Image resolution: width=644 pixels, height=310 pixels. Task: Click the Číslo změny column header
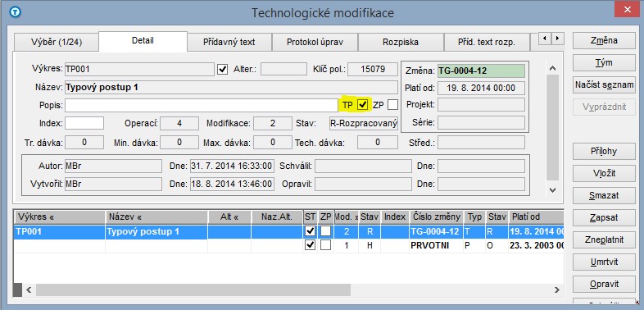point(437,217)
